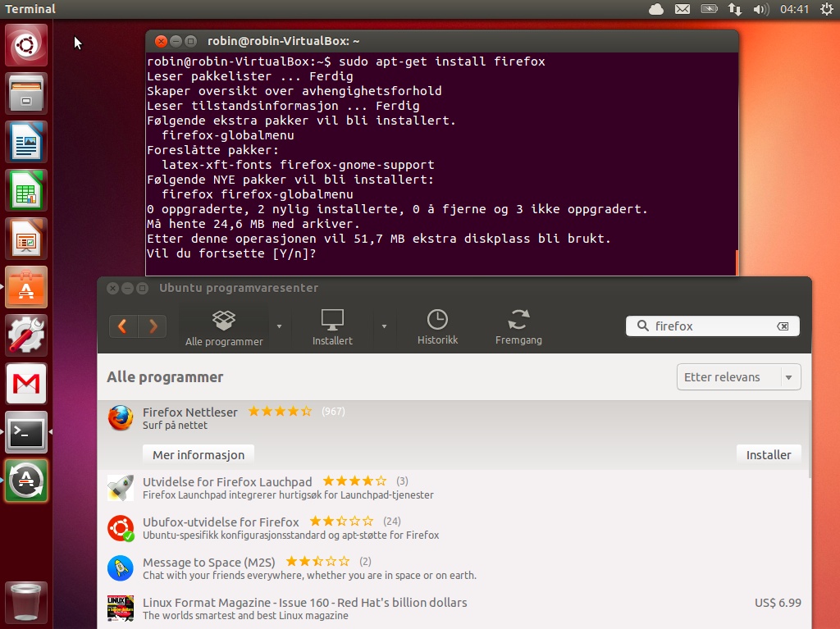The image size is (840, 629).
Task: Open the network connections indicator
Action: tap(734, 9)
